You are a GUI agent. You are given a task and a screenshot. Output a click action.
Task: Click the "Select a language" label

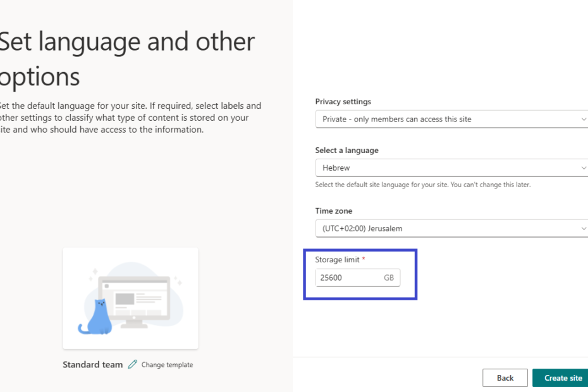347,150
